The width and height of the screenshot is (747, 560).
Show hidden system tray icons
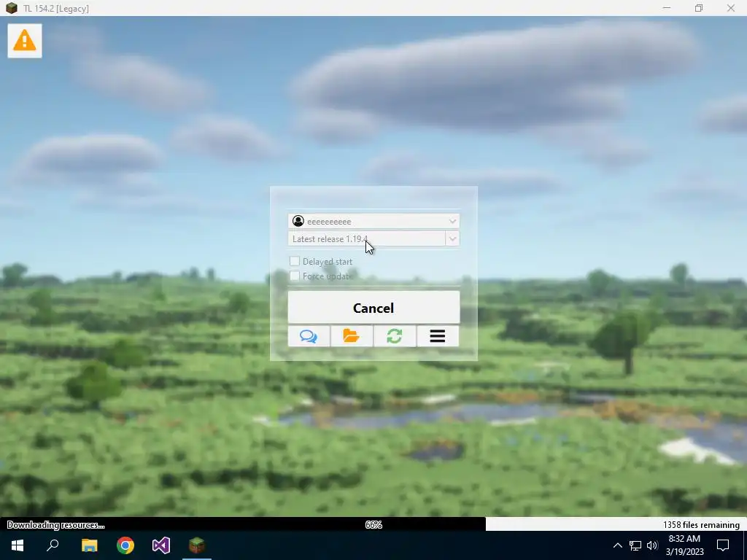617,545
